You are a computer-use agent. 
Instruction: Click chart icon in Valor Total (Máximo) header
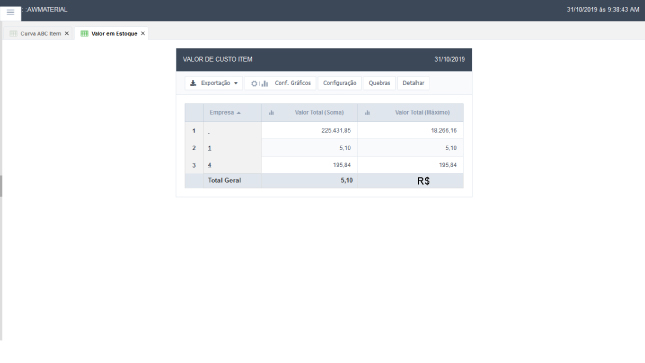pos(367,113)
